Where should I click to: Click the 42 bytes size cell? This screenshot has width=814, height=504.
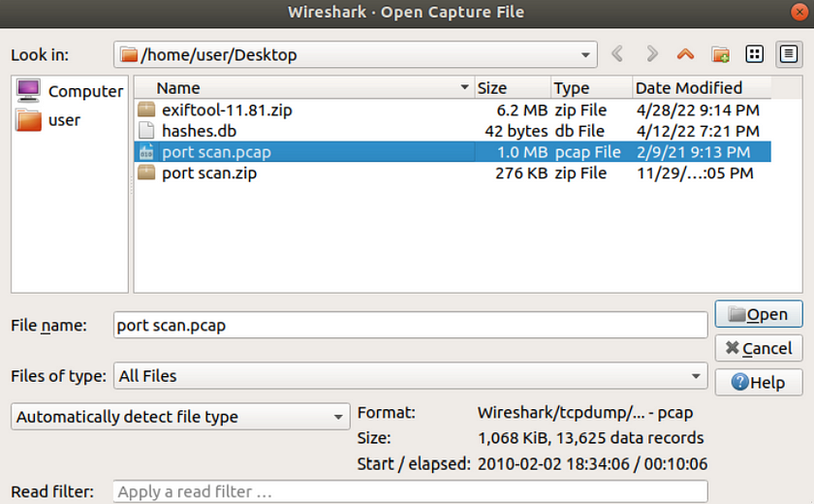tap(516, 131)
